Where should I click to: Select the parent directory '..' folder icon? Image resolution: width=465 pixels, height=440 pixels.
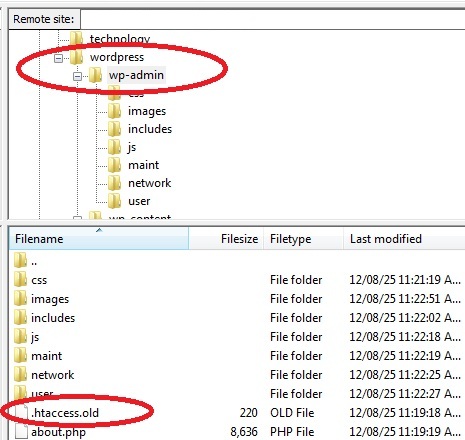pyautogui.click(x=20, y=260)
